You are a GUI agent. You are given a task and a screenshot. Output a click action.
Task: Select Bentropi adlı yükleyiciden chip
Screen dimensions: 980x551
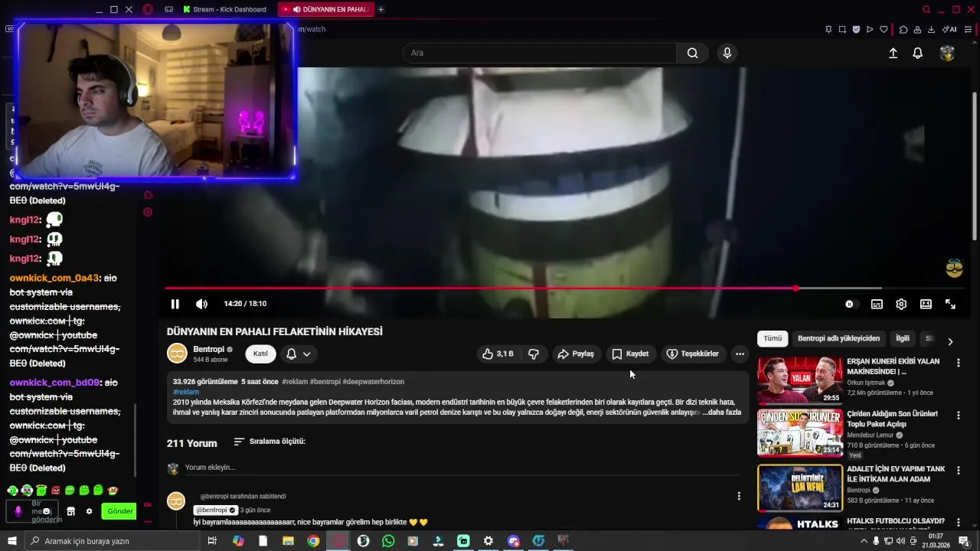839,338
